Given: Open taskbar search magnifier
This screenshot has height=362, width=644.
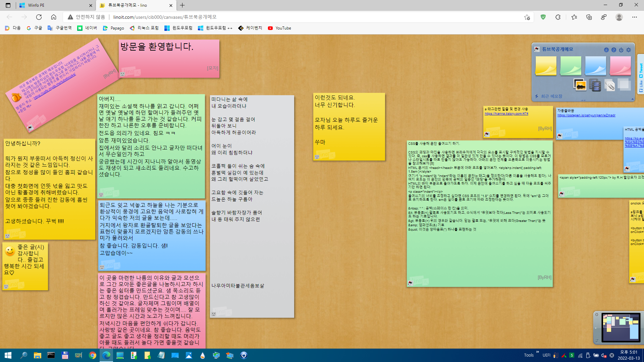Looking at the screenshot, I should (23, 355).
